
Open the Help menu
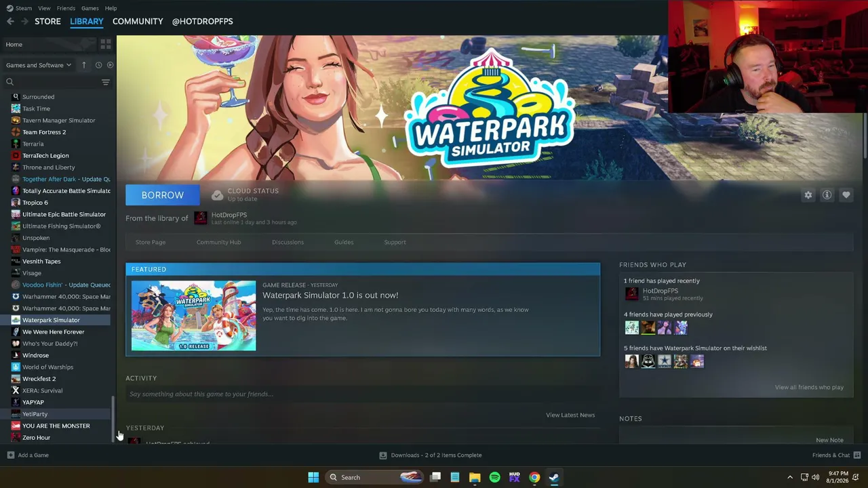pos(111,8)
